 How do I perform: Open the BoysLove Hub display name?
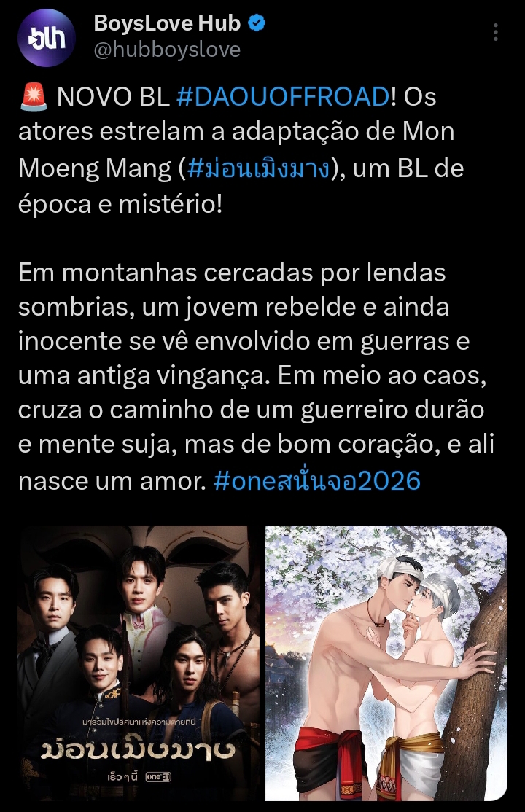point(167,23)
